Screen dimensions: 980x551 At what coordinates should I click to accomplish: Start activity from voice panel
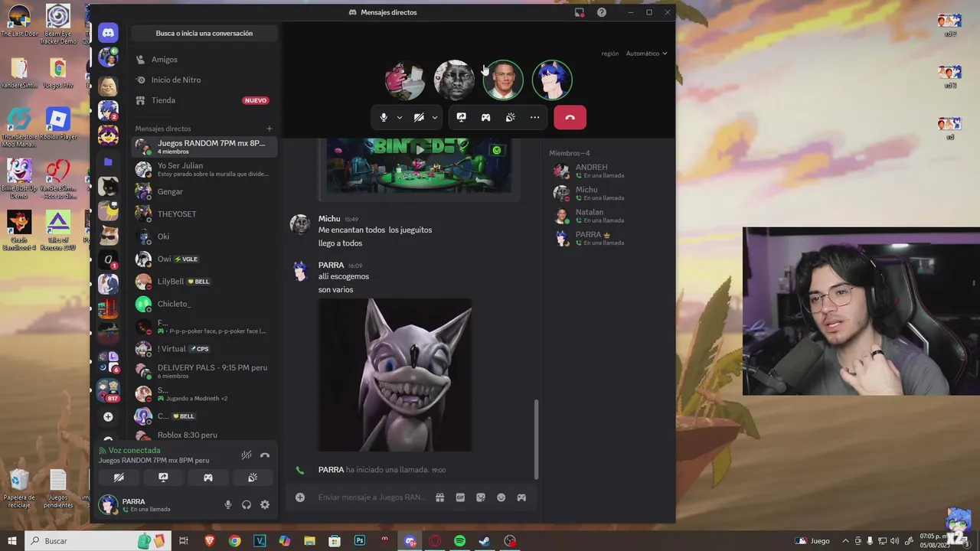207,478
